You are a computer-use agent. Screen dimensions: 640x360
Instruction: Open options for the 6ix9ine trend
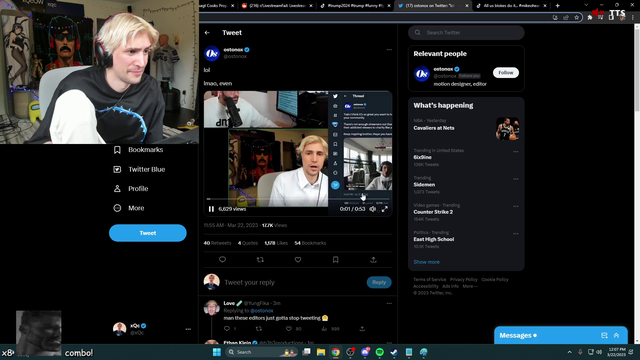516,152
